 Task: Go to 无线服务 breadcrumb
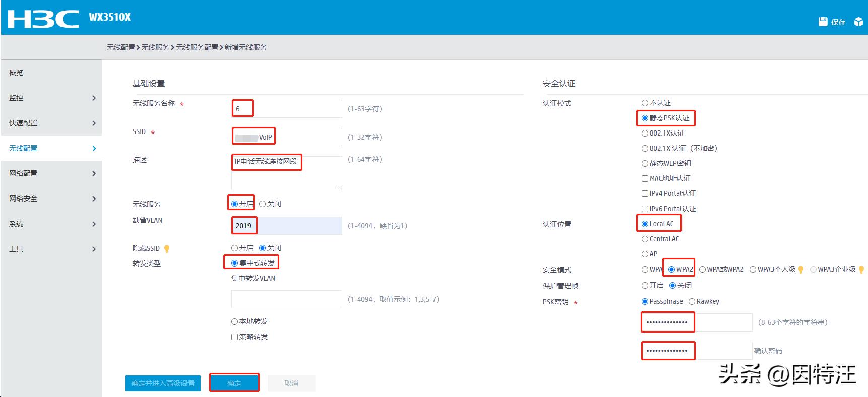pyautogui.click(x=155, y=47)
